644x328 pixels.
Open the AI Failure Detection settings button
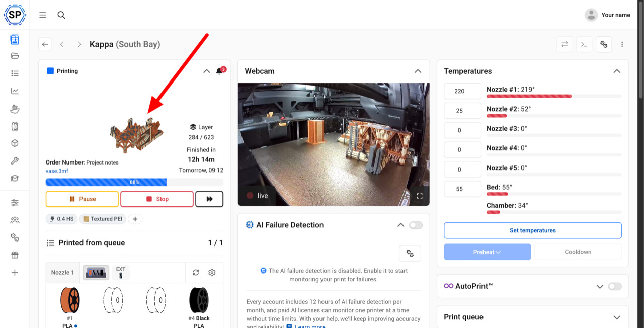[410, 254]
